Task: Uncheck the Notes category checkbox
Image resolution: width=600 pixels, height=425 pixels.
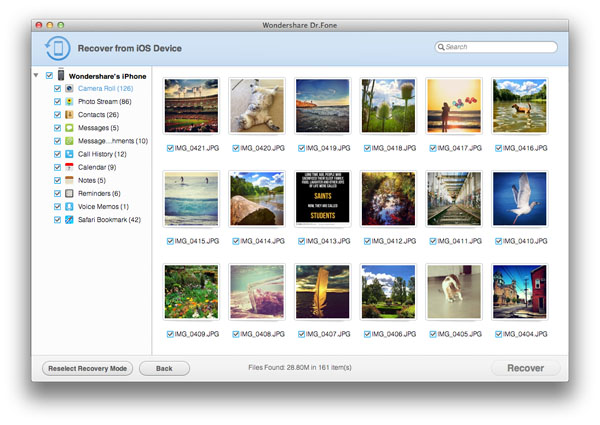Action: 57,180
